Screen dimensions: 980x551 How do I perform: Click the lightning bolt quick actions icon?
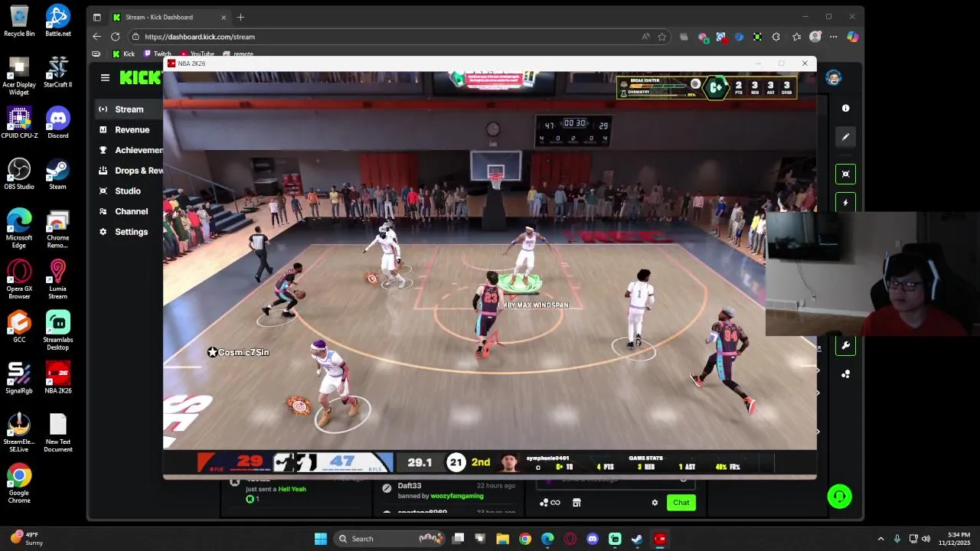pos(845,203)
